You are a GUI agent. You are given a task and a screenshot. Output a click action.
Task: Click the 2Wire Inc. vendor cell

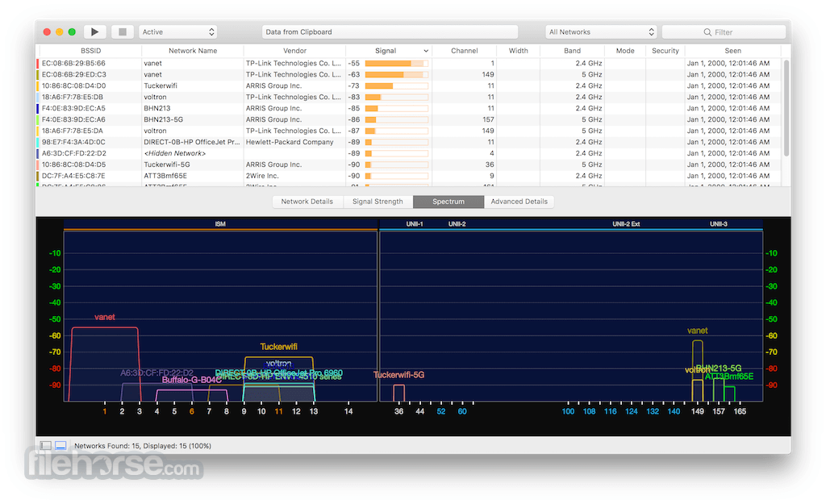pos(261,176)
